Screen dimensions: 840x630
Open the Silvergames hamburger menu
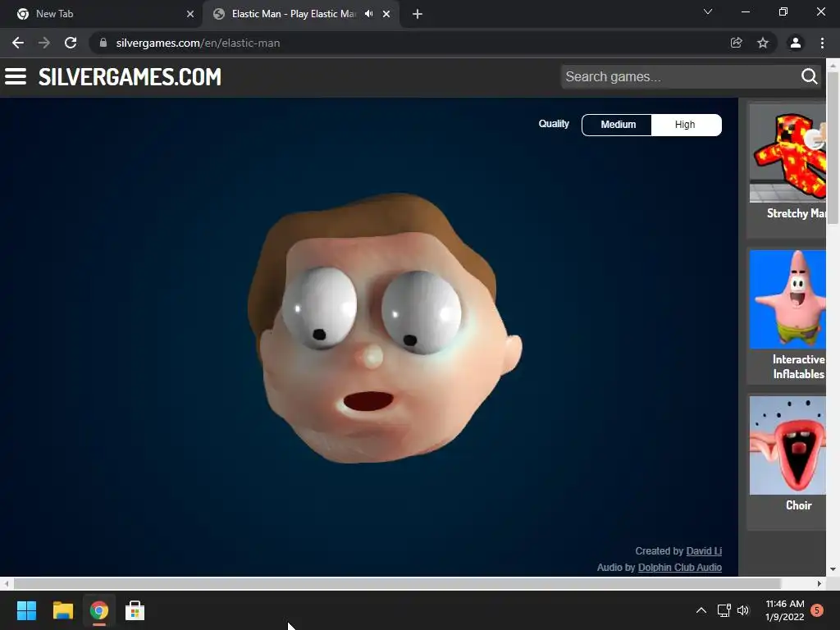[16, 76]
